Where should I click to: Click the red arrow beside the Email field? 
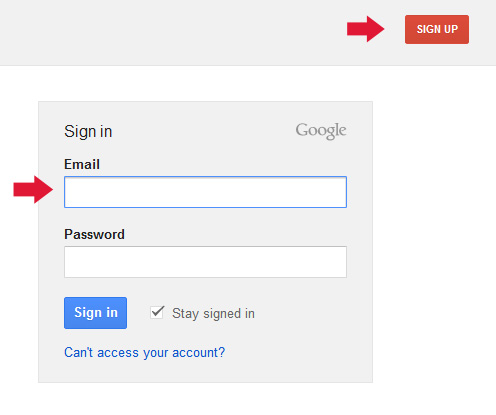coord(33,189)
